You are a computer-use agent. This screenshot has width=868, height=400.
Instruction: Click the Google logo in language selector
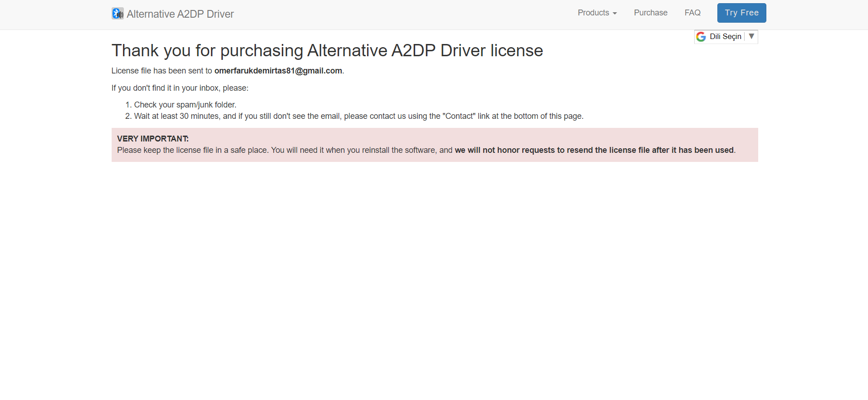(x=701, y=37)
